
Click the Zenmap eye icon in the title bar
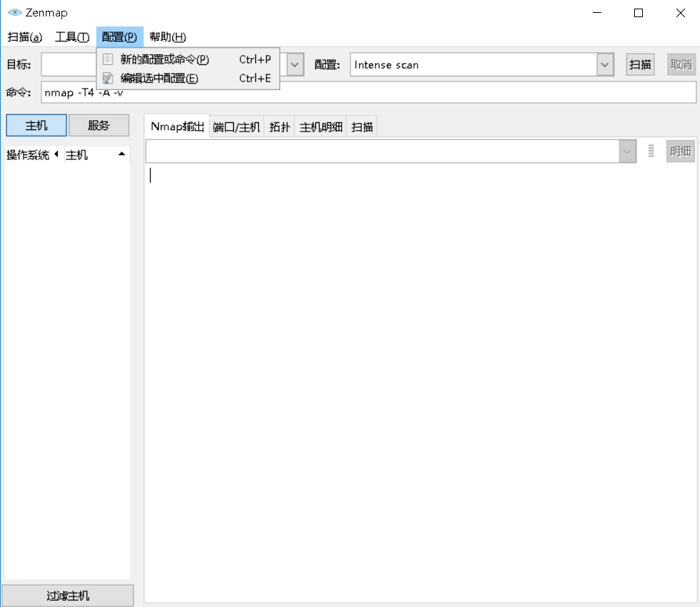tap(16, 12)
